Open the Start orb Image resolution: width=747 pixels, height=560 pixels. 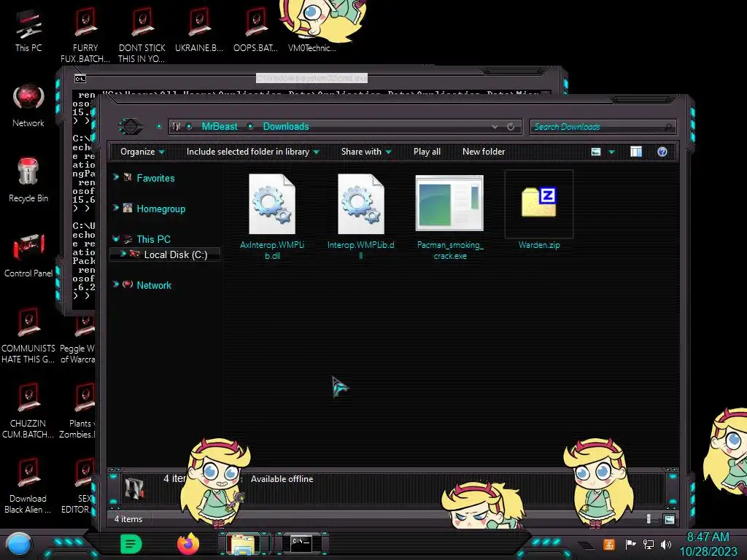[18, 544]
